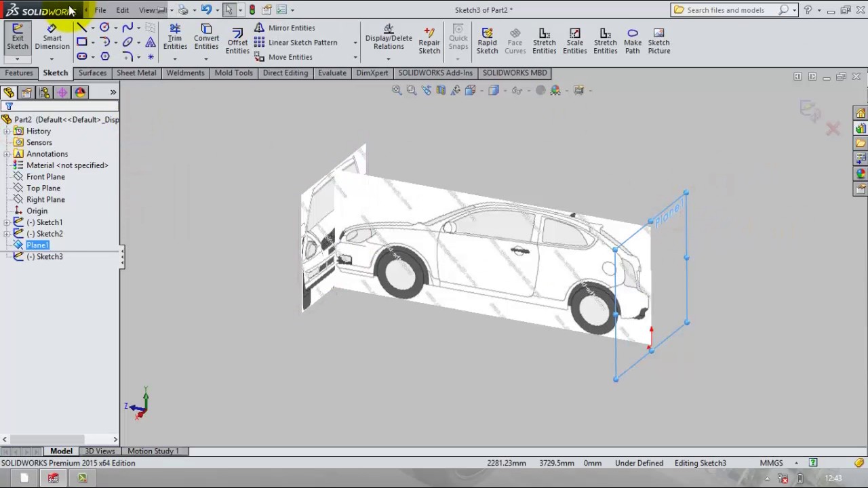Open SOLIDWORKS from the Windows taskbar

[53, 479]
